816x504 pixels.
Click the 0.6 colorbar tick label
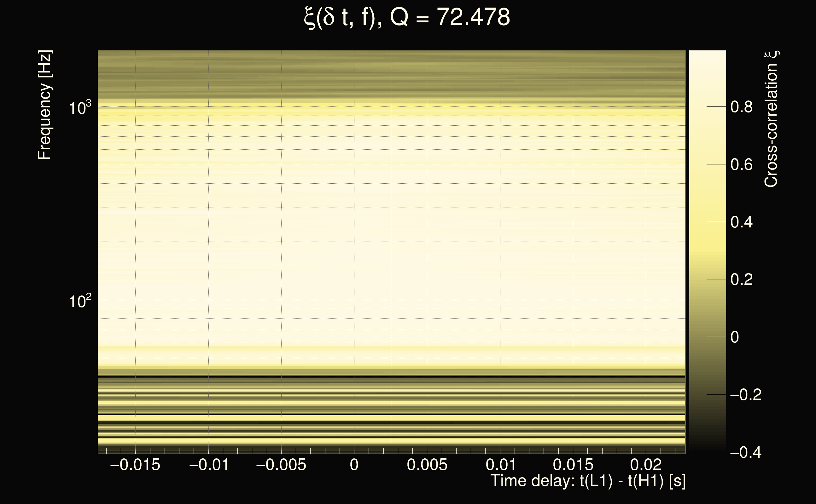pos(741,165)
